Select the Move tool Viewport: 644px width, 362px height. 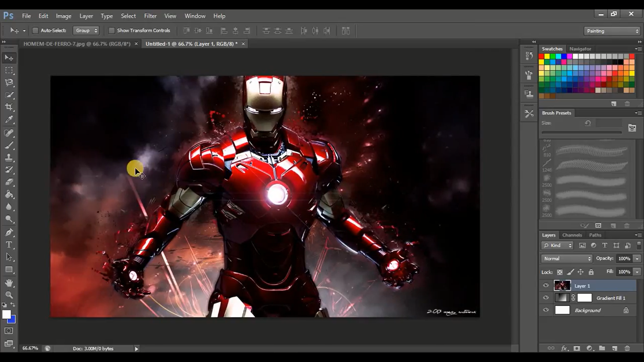click(x=9, y=58)
